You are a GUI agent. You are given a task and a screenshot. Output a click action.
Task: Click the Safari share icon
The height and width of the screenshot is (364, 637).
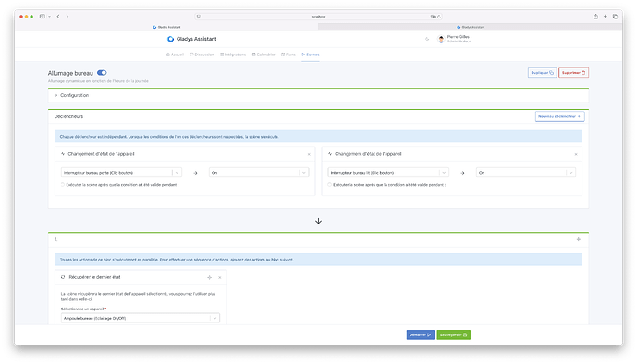tap(595, 17)
